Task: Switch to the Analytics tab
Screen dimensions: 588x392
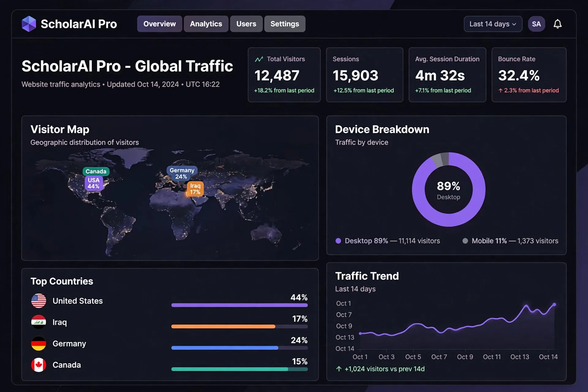Action: coord(206,24)
